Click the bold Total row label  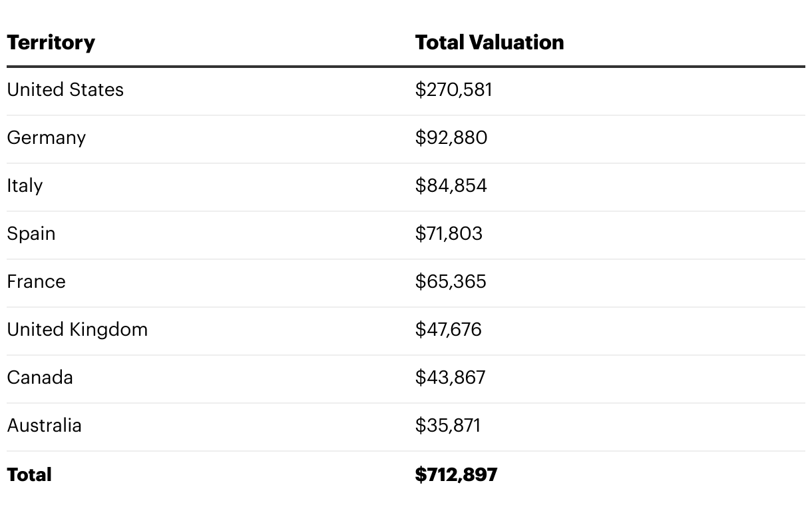click(x=29, y=475)
